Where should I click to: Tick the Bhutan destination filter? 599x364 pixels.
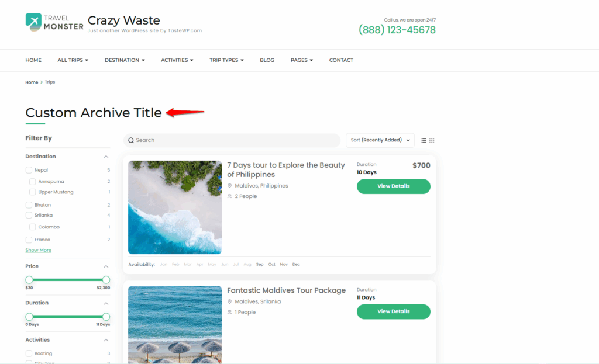29,205
